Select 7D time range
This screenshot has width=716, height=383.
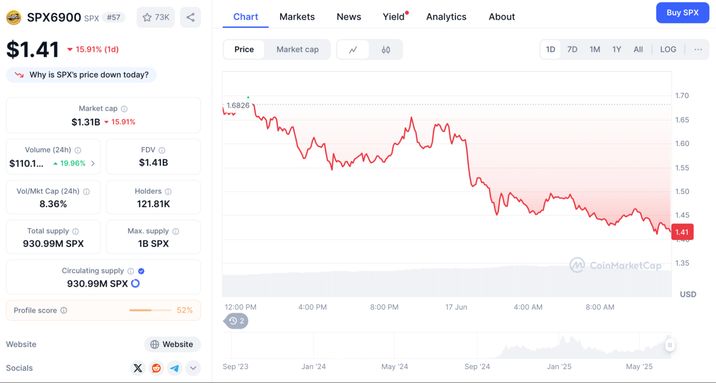coord(572,50)
